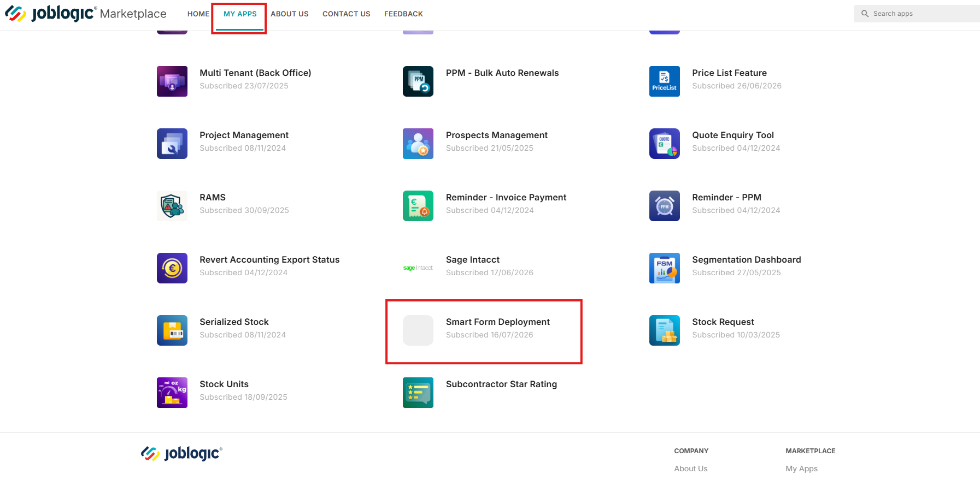
Task: Focus the Search apps field
Action: (917, 14)
